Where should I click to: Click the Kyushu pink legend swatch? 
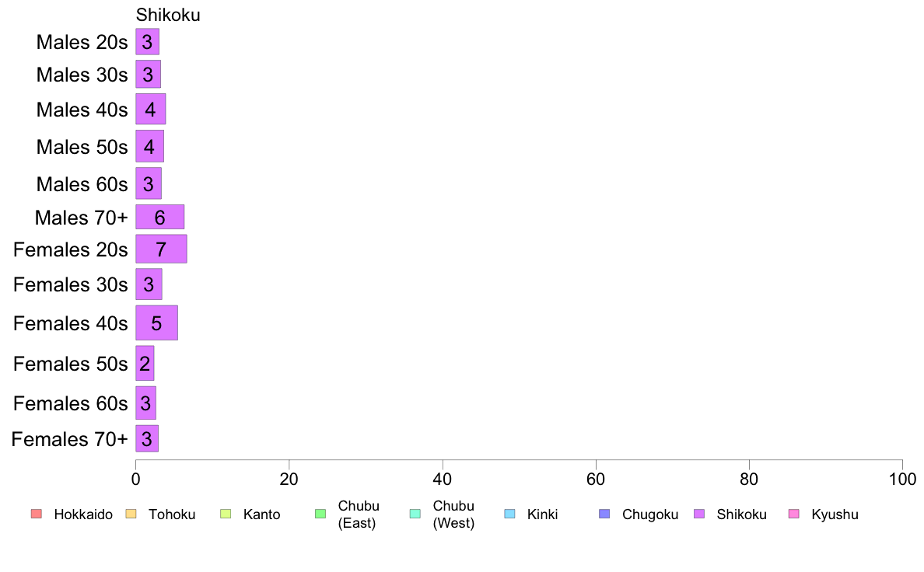pyautogui.click(x=794, y=514)
